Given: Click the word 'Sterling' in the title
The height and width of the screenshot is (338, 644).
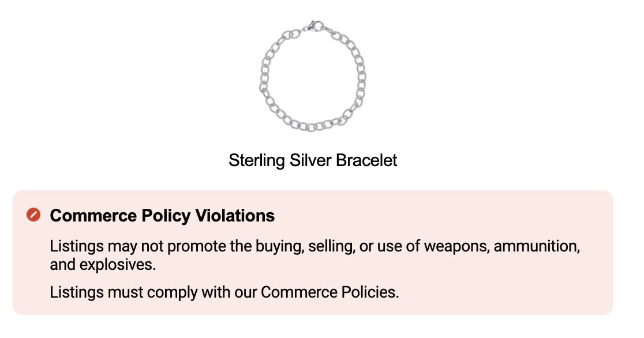Looking at the screenshot, I should pos(257,160).
